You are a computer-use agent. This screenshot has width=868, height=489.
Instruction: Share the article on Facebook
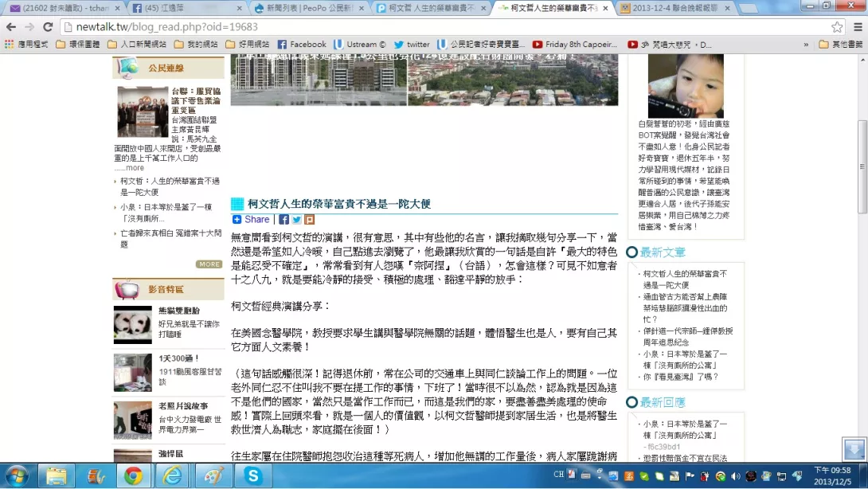click(283, 220)
